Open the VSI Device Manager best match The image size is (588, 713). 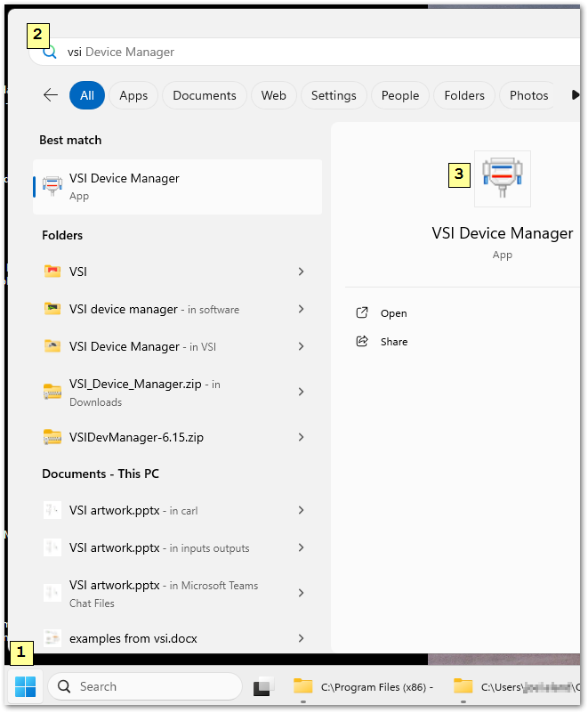177,187
